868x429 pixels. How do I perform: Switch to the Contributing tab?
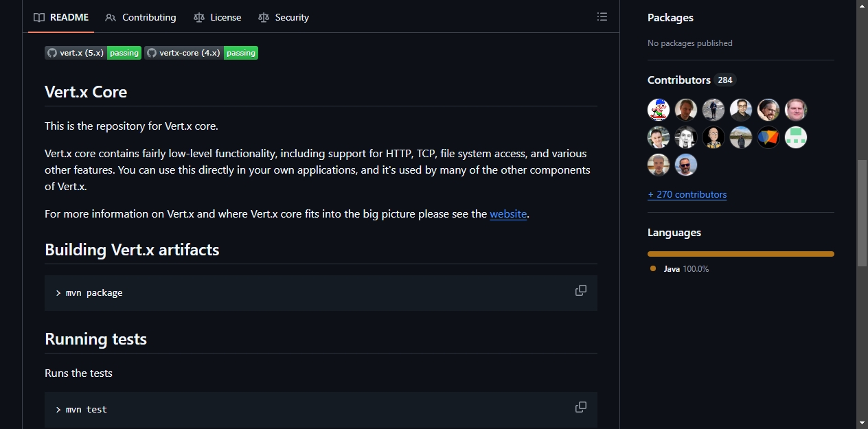pos(141,17)
